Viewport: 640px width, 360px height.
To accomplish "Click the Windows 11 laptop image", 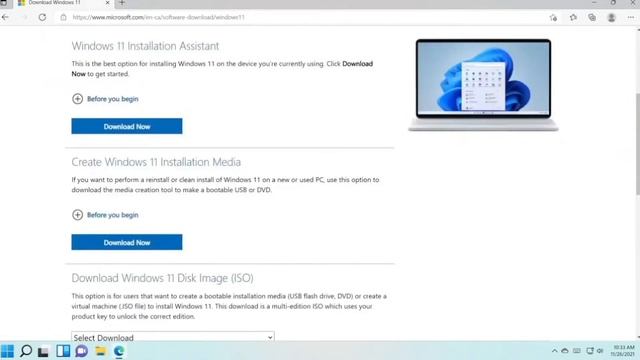I will [x=483, y=85].
